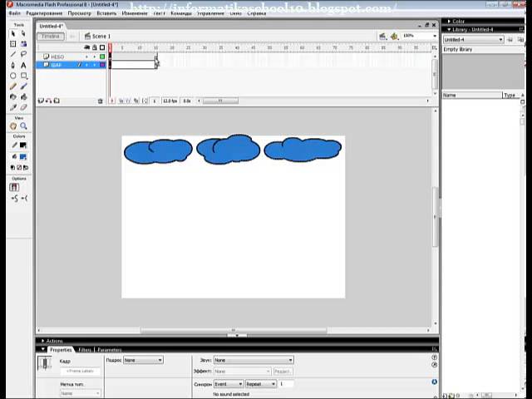This screenshot has width=532, height=399.
Task: Collapse the Properties panel triangle
Action: click(42, 349)
